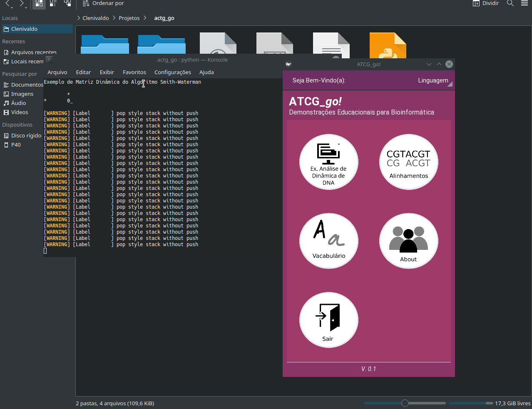Expand the Ordenar por sort menu
The width and height of the screenshot is (532, 409).
pyautogui.click(x=103, y=3)
